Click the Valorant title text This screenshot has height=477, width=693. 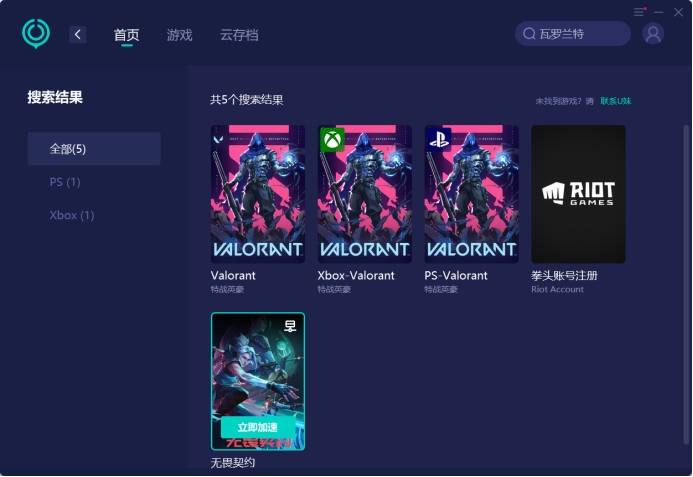(x=233, y=275)
